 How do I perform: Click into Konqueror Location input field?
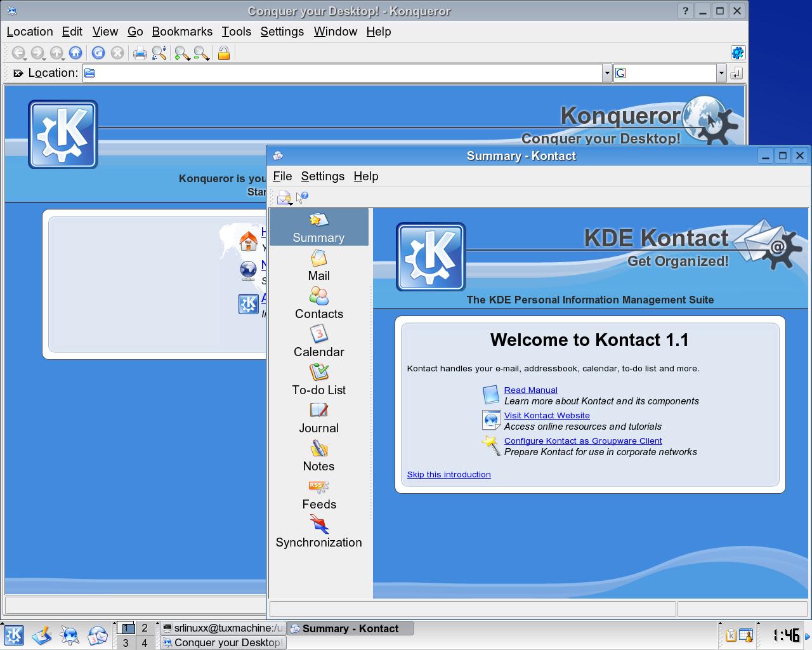[343, 73]
